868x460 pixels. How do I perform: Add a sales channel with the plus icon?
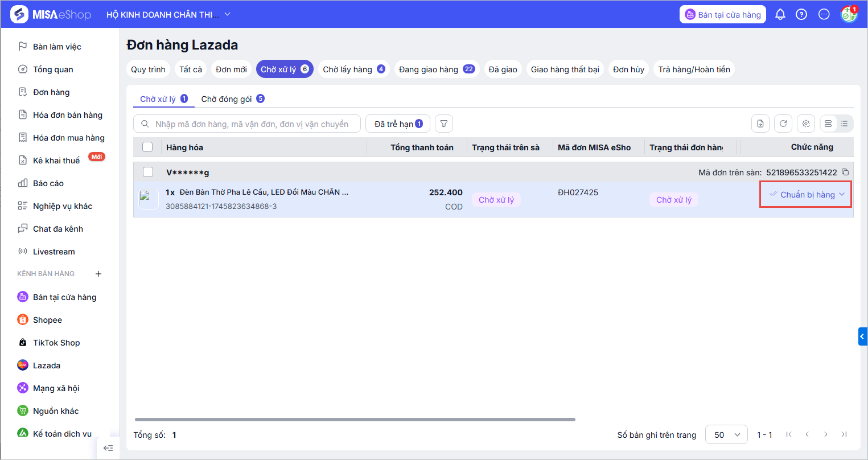pos(98,274)
